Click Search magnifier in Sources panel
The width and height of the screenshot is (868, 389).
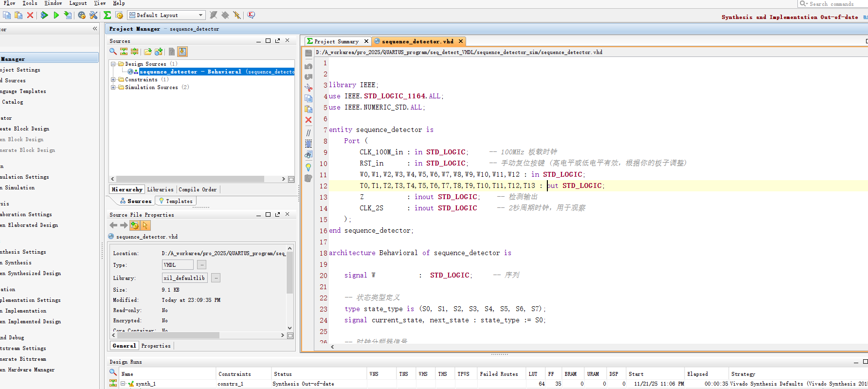click(113, 52)
